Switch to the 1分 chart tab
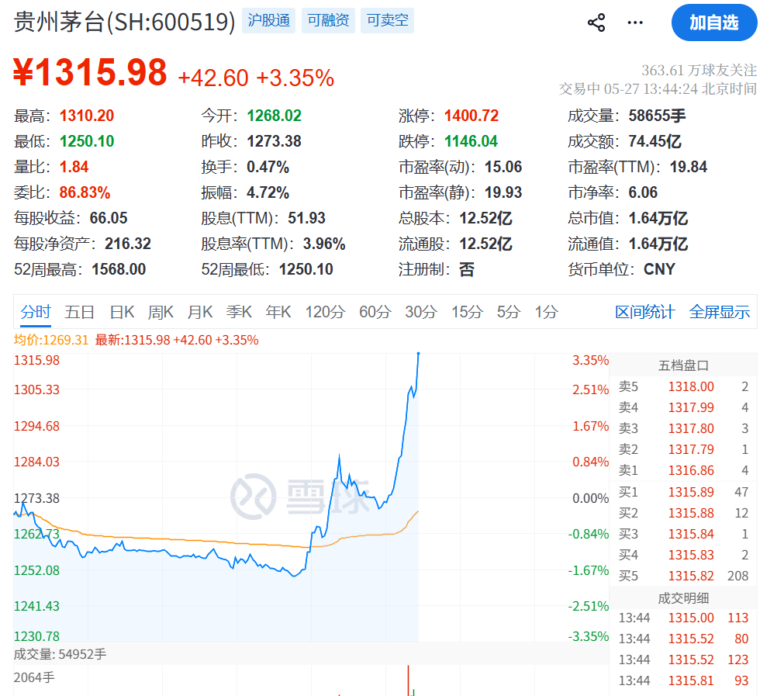784x696 pixels. pyautogui.click(x=546, y=312)
